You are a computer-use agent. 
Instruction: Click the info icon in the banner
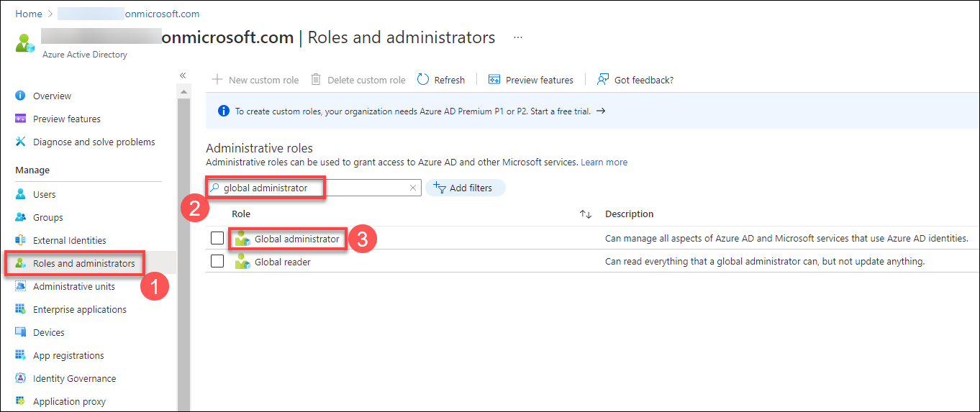click(x=224, y=111)
